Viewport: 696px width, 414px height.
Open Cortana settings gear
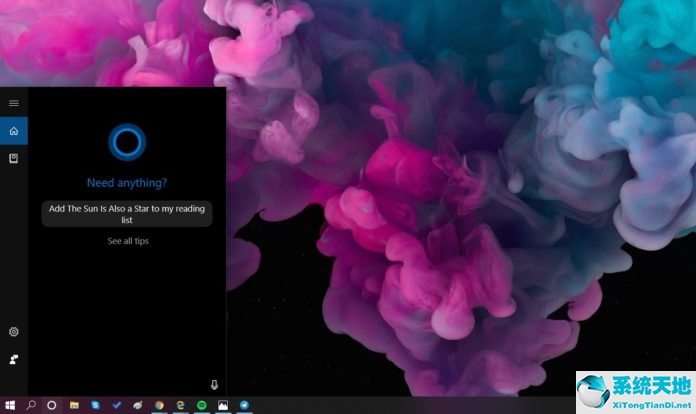(14, 331)
